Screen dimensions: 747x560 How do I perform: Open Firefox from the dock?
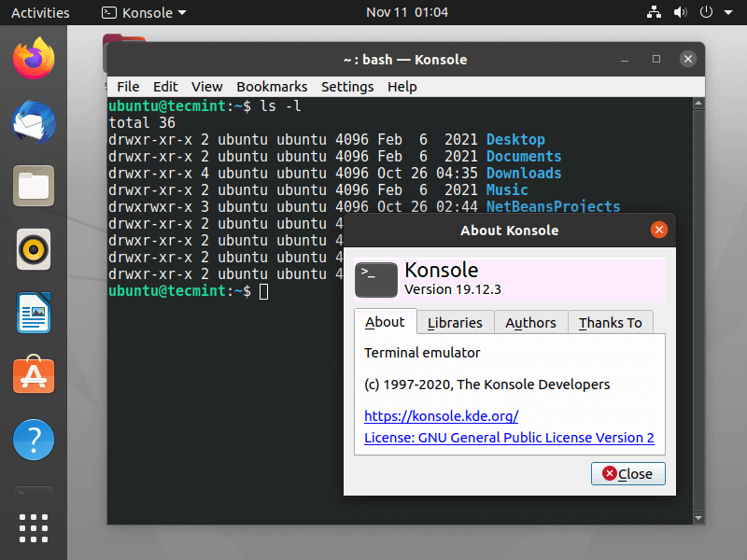coord(34,60)
